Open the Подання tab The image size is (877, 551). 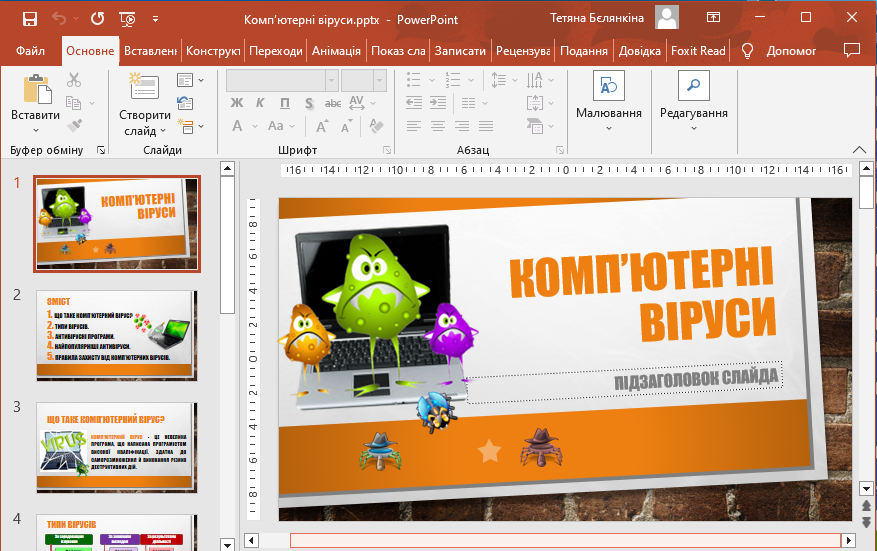pyautogui.click(x=584, y=51)
